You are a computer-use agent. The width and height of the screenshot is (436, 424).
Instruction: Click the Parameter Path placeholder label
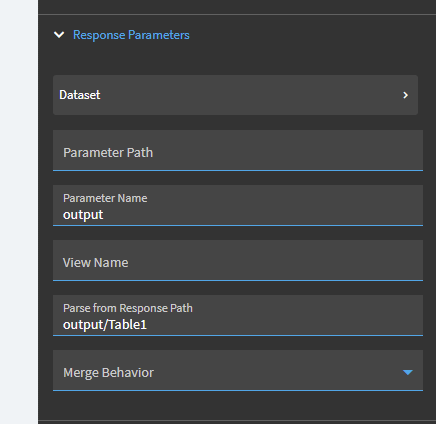(x=108, y=153)
